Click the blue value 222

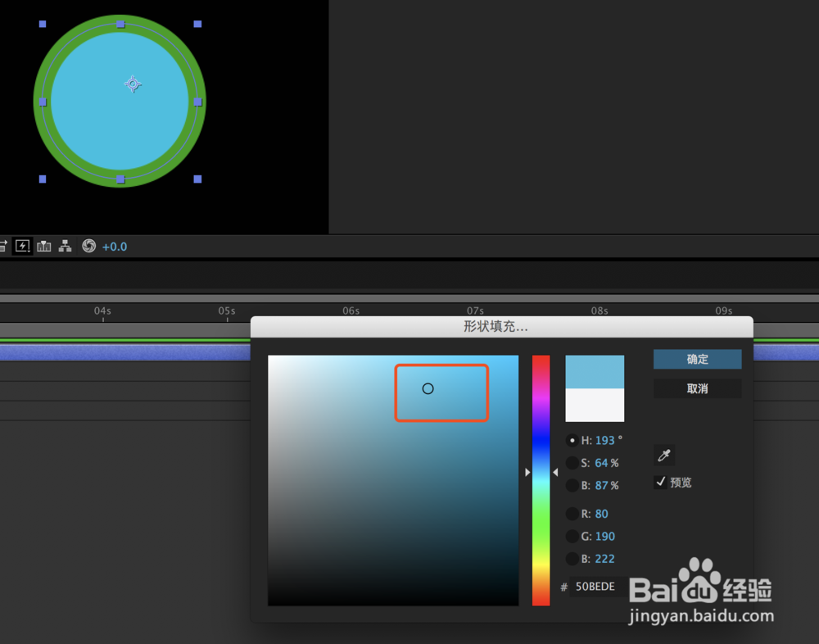coord(605,559)
